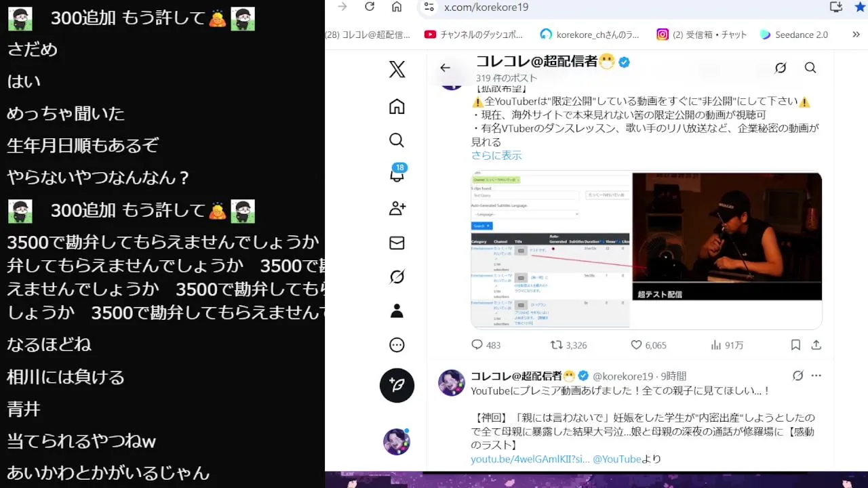Open the YouTube チャンネルのダッシュボ bookmark
This screenshot has width=868, height=488.
point(474,35)
